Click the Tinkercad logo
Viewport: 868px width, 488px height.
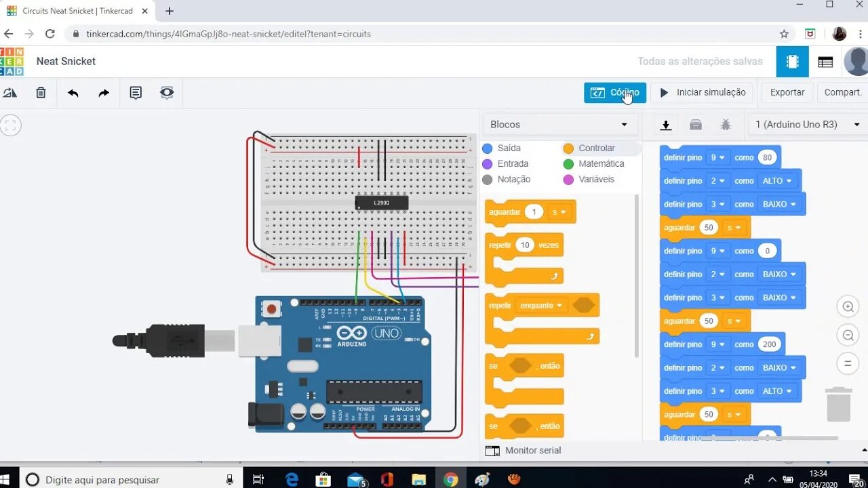pyautogui.click(x=12, y=61)
